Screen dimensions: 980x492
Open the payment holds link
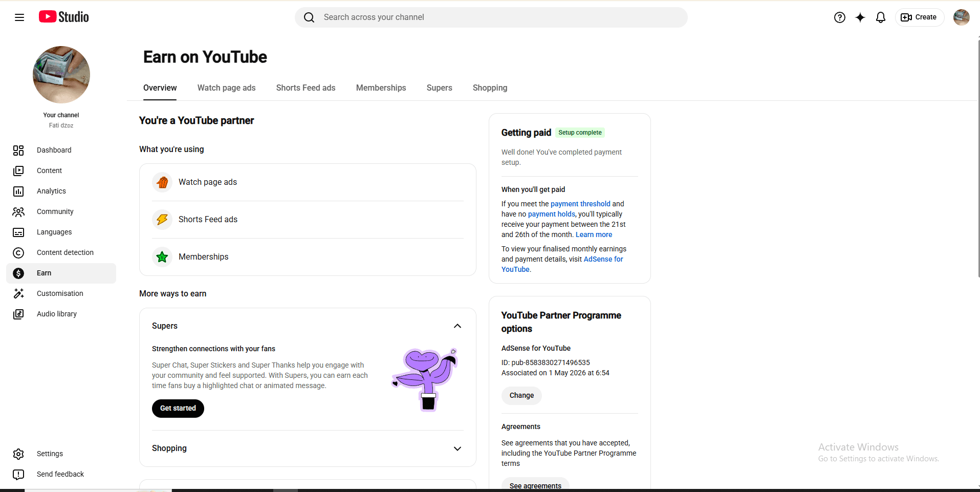pyautogui.click(x=552, y=214)
